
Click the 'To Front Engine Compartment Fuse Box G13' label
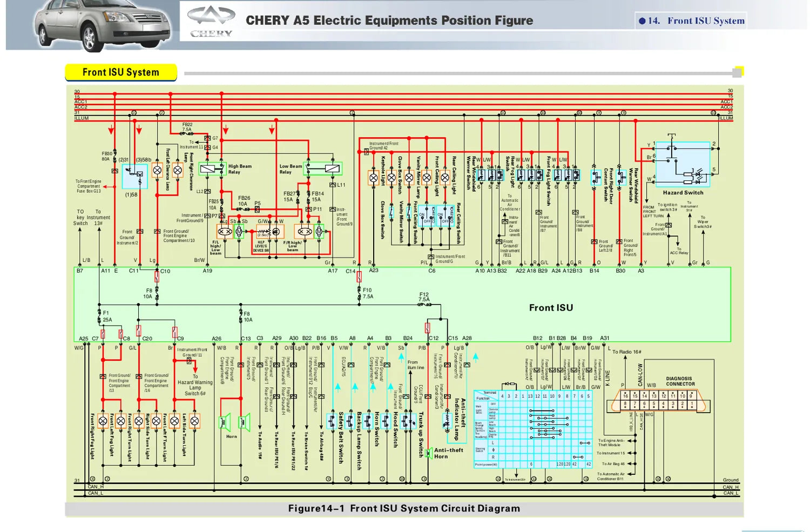[89, 186]
